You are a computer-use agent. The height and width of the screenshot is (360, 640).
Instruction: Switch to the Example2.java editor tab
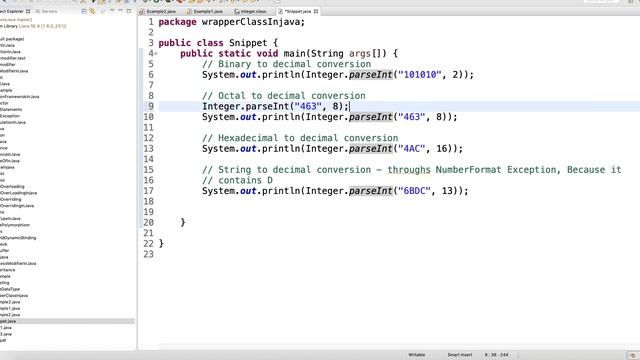[158, 11]
